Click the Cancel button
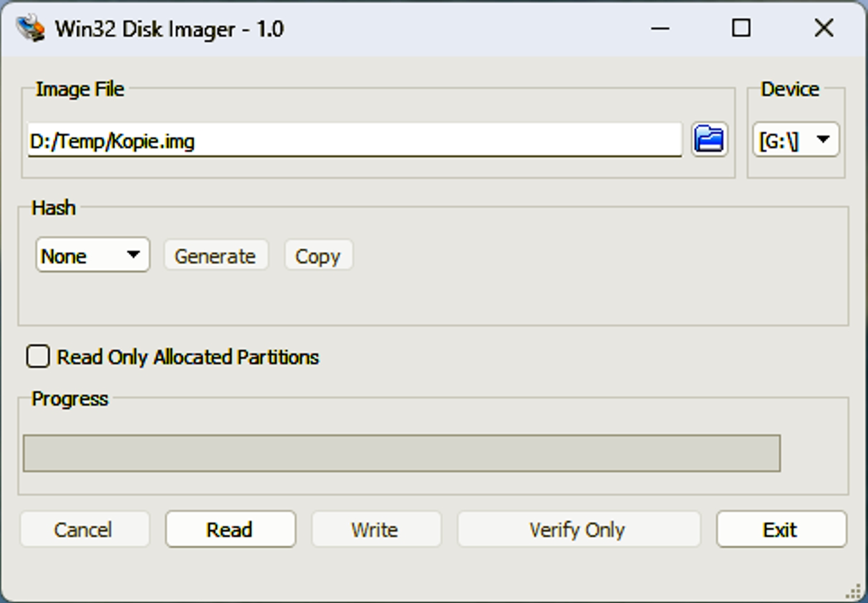This screenshot has height=603, width=868. click(84, 529)
